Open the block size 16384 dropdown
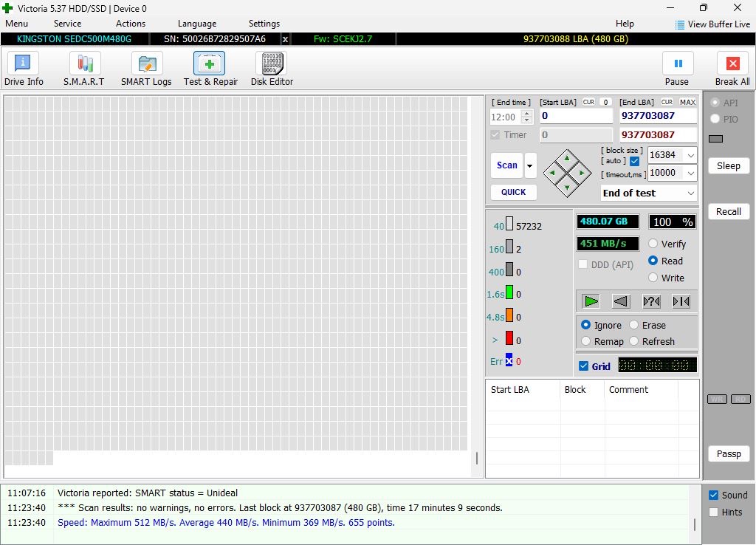Screen dimensions: 756x545 pos(693,155)
